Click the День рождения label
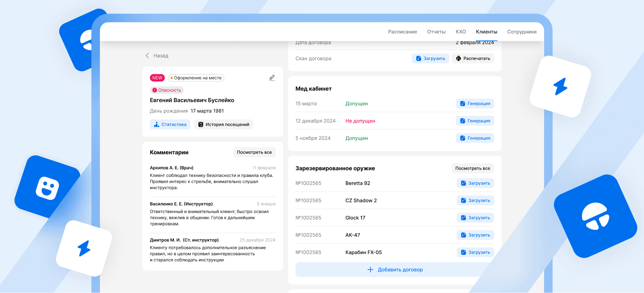Image resolution: width=644 pixels, height=293 pixels. 169,111
